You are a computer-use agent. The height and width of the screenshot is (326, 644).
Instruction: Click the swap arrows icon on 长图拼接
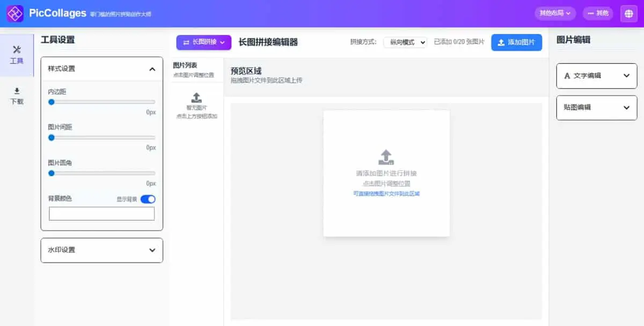coord(186,42)
